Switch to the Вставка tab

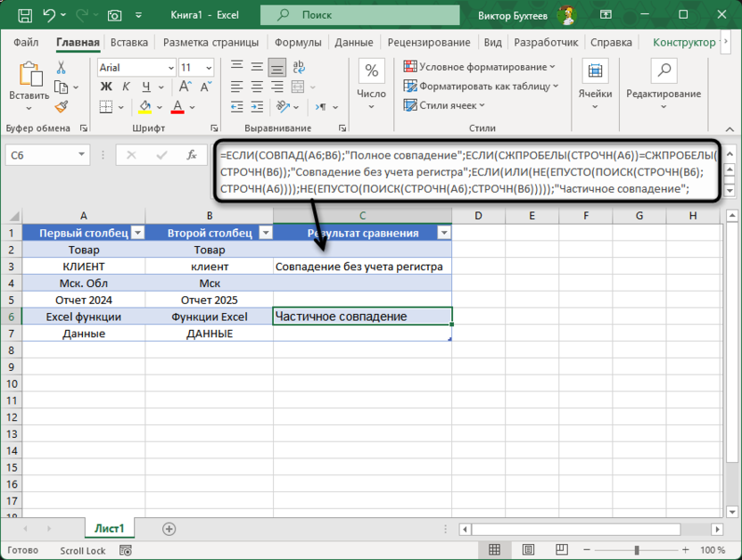click(129, 42)
